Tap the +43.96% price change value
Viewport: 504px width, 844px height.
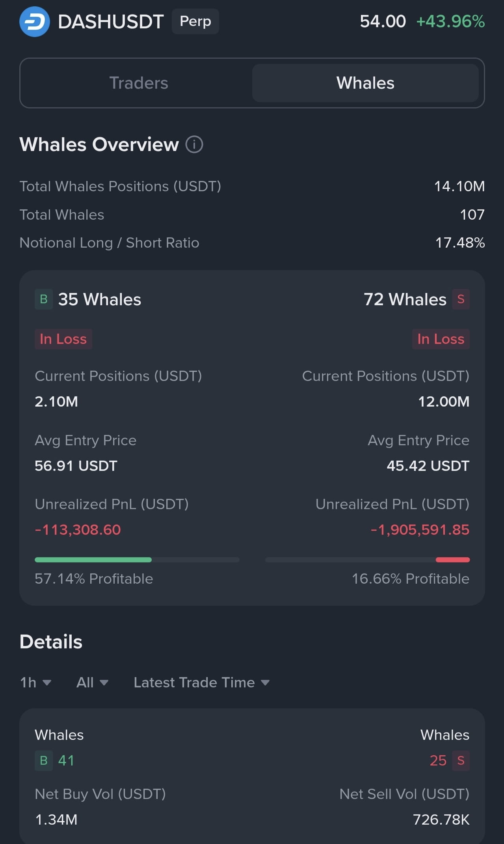[x=450, y=21]
